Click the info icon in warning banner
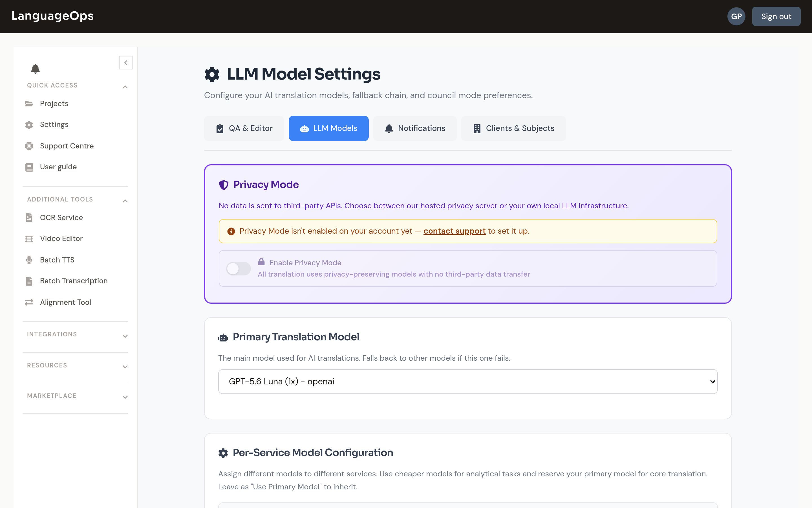Image resolution: width=812 pixels, height=508 pixels. tap(231, 231)
